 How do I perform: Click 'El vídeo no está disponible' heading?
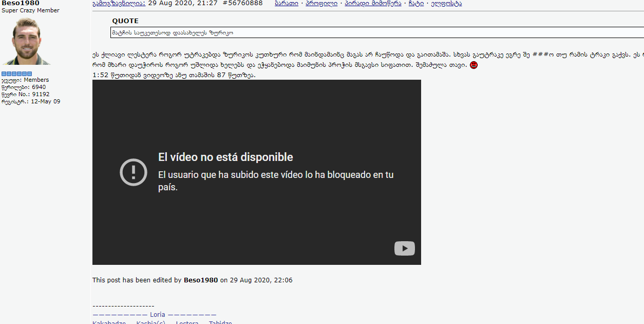click(225, 157)
